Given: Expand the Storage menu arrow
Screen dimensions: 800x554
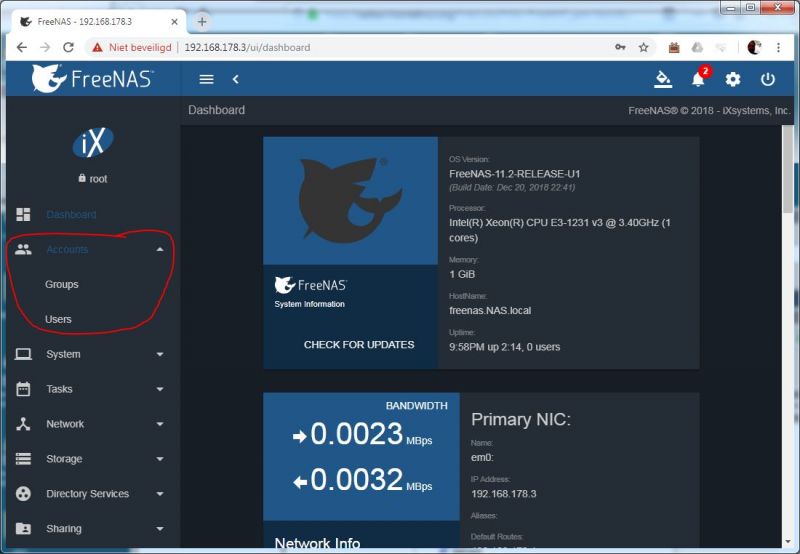Looking at the screenshot, I should 160,459.
